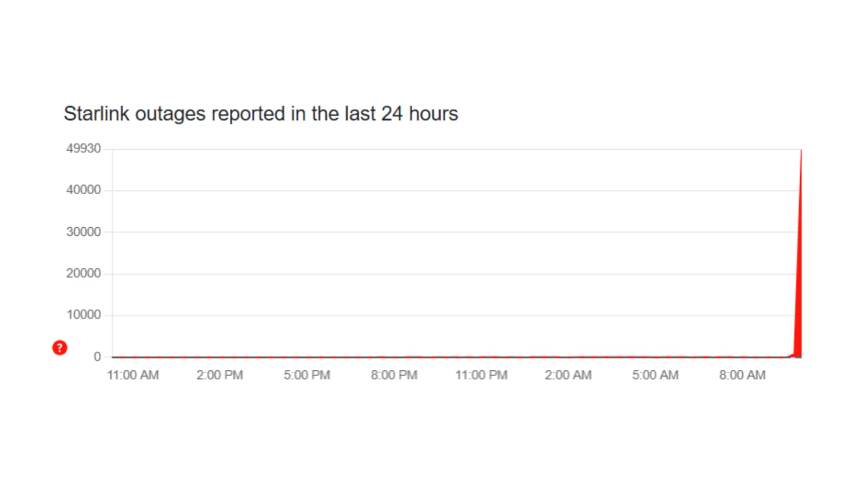The image size is (868, 488).
Task: Click the 5:00 PM time axis label
Action: click(x=307, y=375)
